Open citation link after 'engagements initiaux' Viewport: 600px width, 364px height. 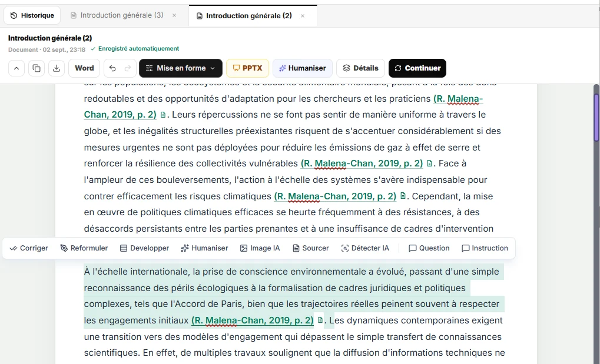click(253, 320)
